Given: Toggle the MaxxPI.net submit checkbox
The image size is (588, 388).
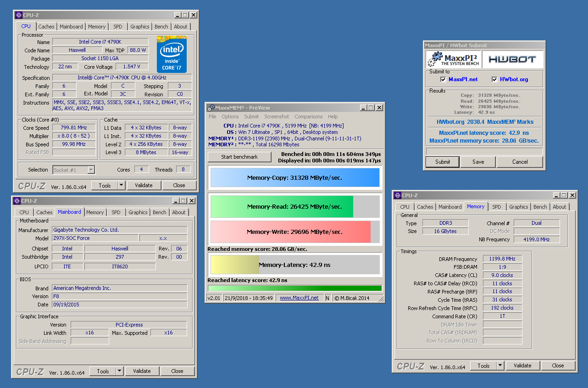Looking at the screenshot, I should pyautogui.click(x=443, y=79).
